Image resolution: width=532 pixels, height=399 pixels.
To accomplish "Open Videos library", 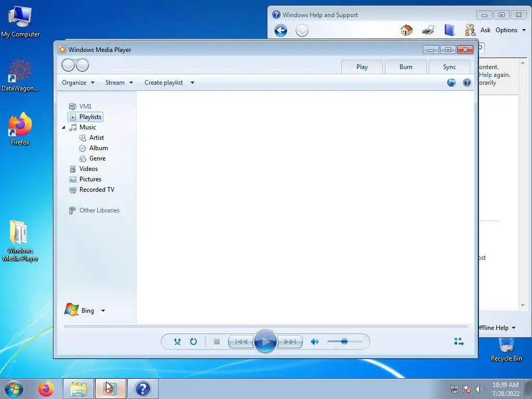I will [x=84, y=169].
